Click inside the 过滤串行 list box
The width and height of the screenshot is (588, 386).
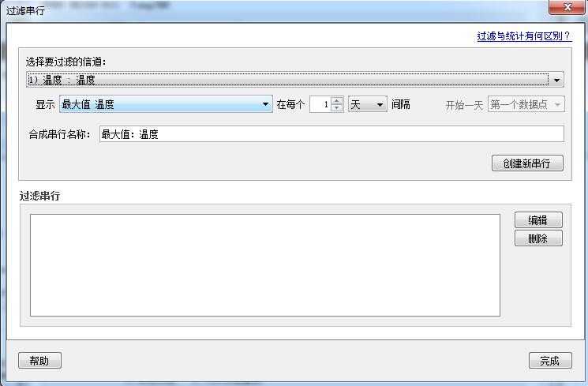click(264, 264)
